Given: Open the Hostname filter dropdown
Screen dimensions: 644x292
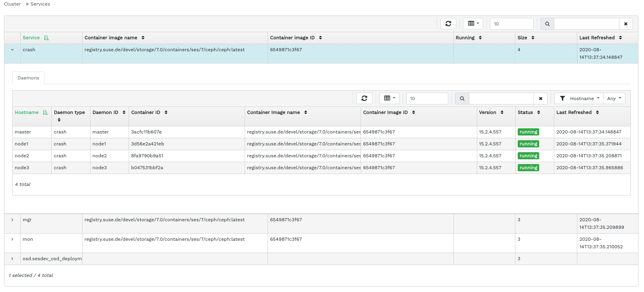Looking at the screenshot, I should coord(579,99).
